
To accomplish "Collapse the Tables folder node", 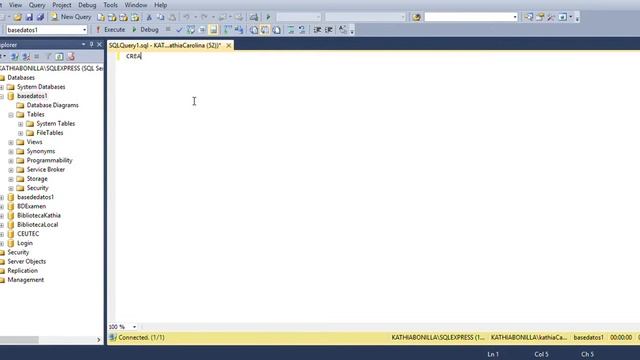I will [11, 115].
